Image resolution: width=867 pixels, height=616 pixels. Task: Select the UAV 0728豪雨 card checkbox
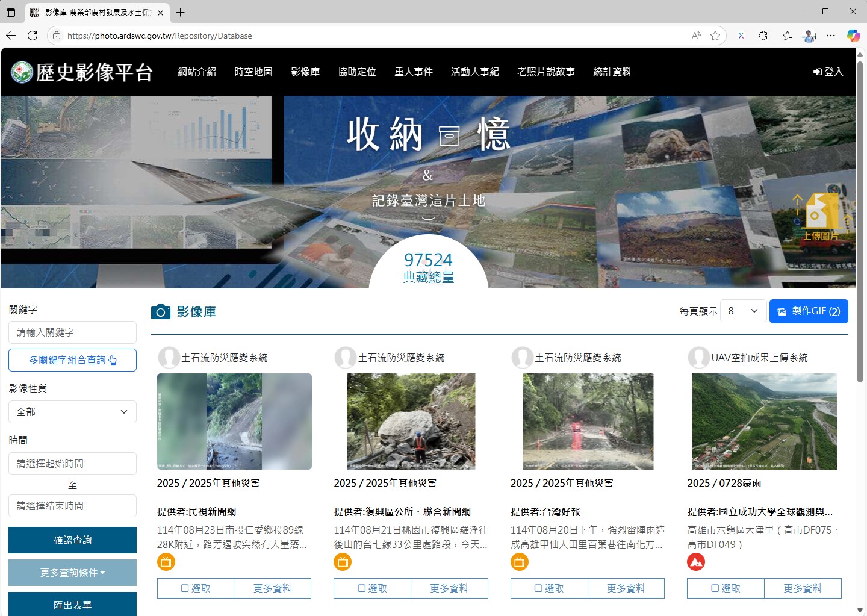726,588
